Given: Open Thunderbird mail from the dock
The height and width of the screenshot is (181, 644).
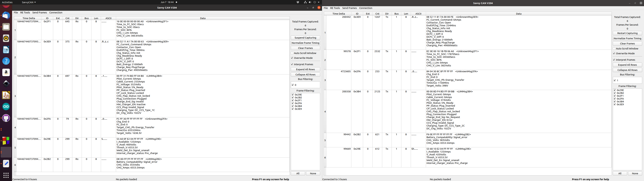Looking at the screenshot, I should point(6,15).
